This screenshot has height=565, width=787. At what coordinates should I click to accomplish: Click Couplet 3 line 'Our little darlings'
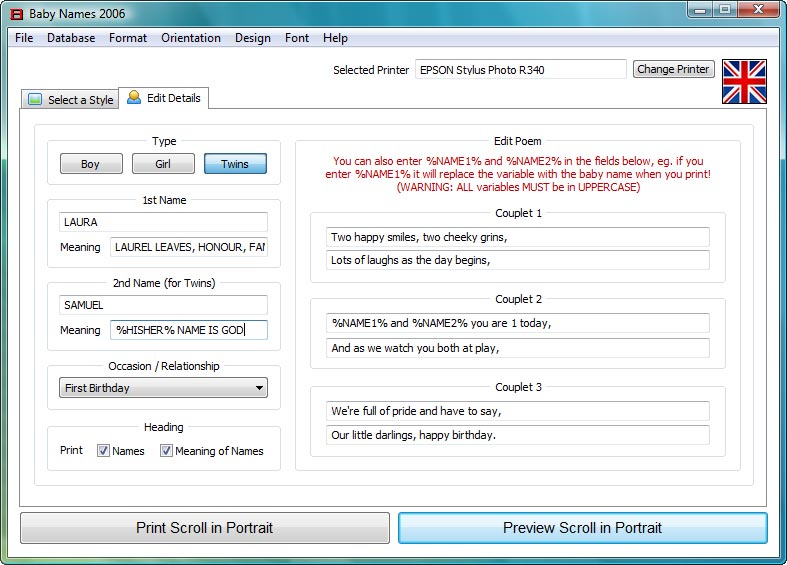click(x=517, y=435)
